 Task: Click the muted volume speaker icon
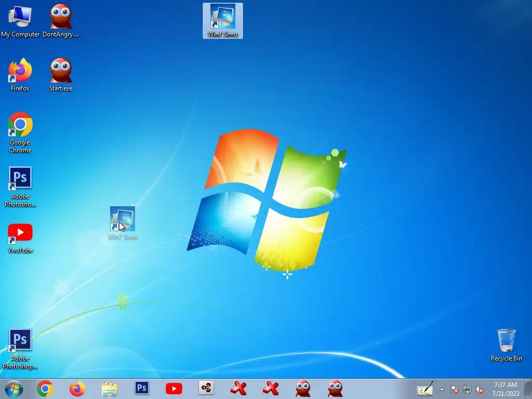480,389
